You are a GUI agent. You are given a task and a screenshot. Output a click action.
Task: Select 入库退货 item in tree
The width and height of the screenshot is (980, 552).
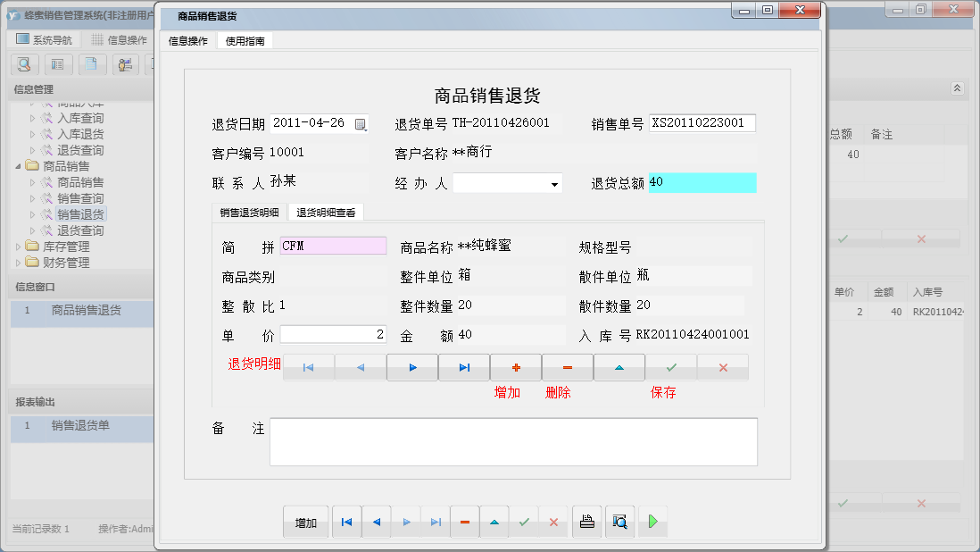click(80, 134)
